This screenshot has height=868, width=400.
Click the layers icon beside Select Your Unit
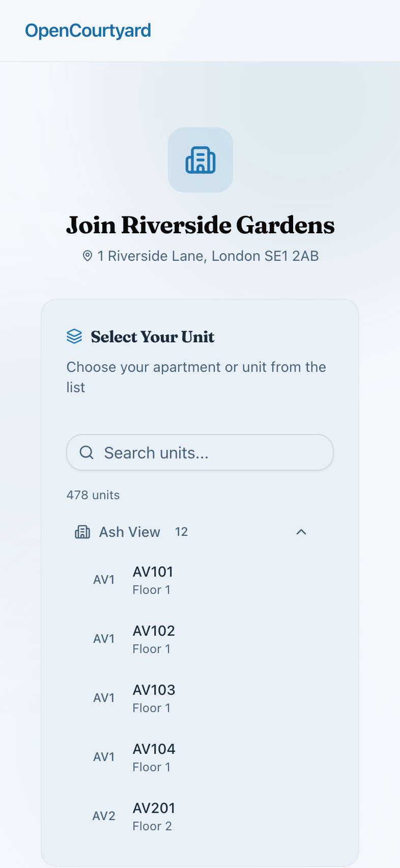(x=74, y=336)
